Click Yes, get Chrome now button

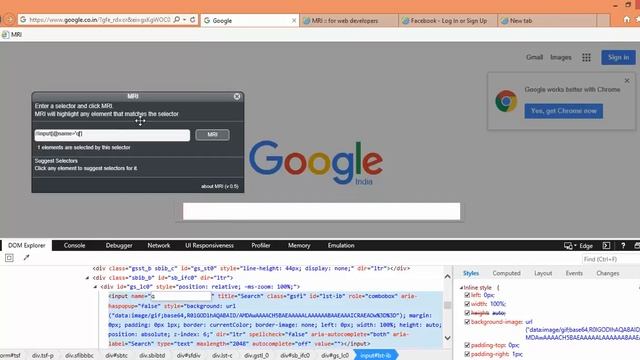[564, 111]
